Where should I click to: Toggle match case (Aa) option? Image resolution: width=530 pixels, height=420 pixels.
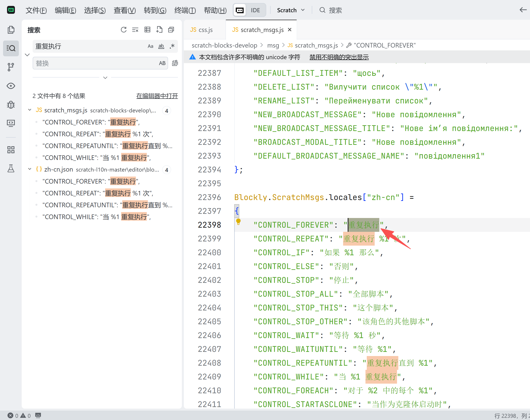click(151, 46)
